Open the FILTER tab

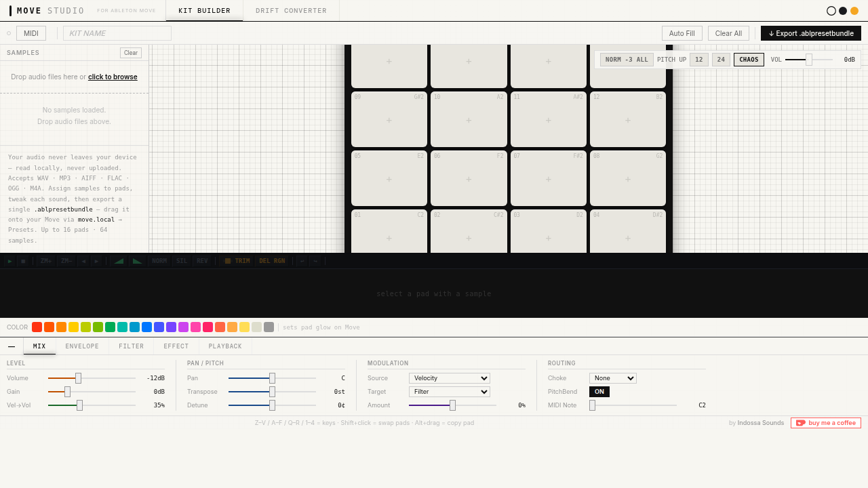132,346
